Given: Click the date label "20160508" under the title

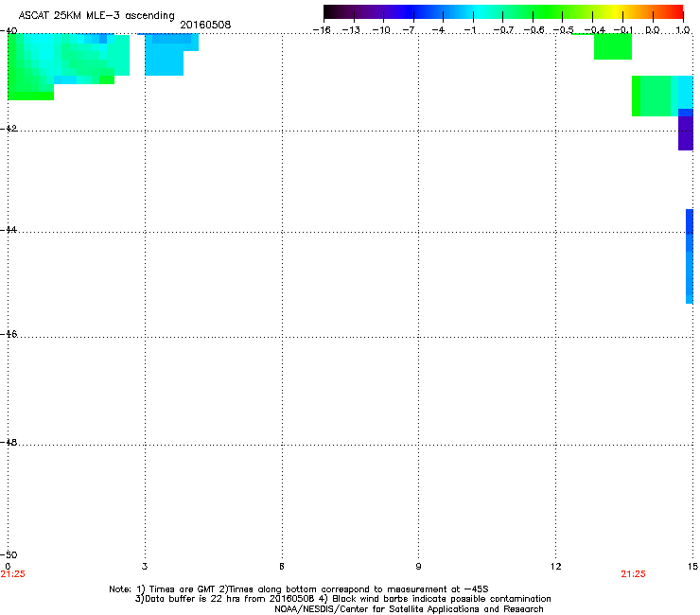Looking at the screenshot, I should pyautogui.click(x=205, y=25).
